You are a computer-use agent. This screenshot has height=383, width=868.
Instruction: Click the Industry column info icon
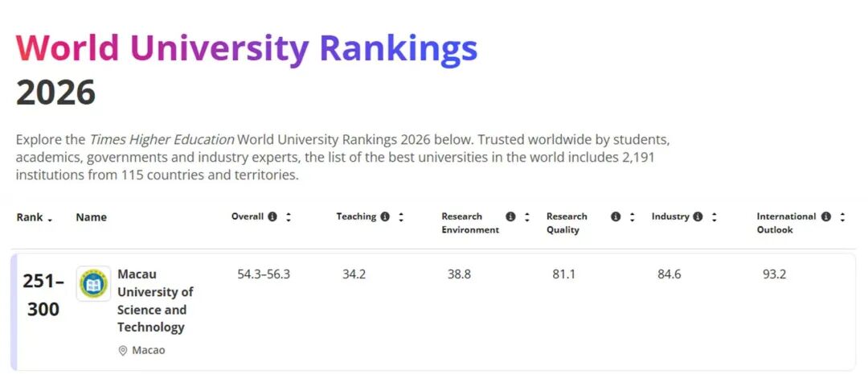click(698, 217)
